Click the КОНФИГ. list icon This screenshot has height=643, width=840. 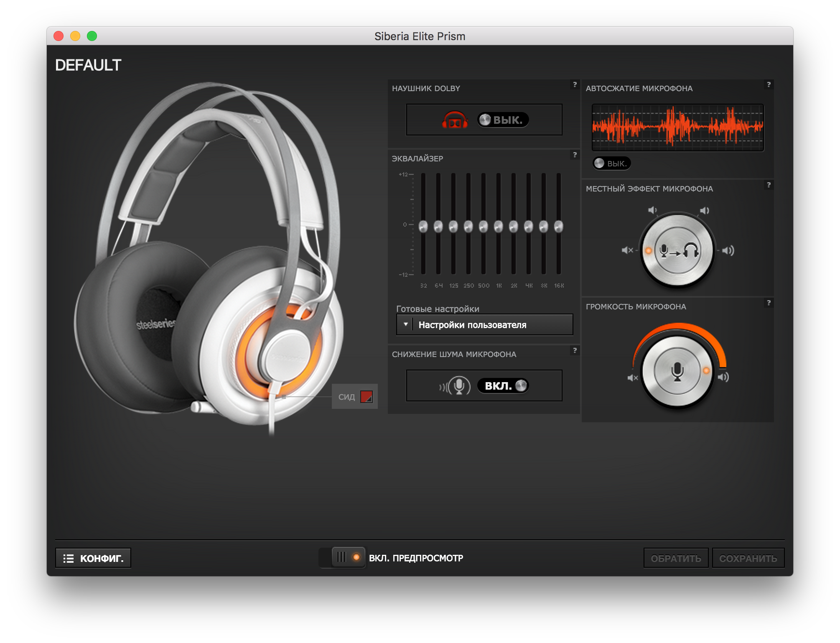[x=69, y=559]
